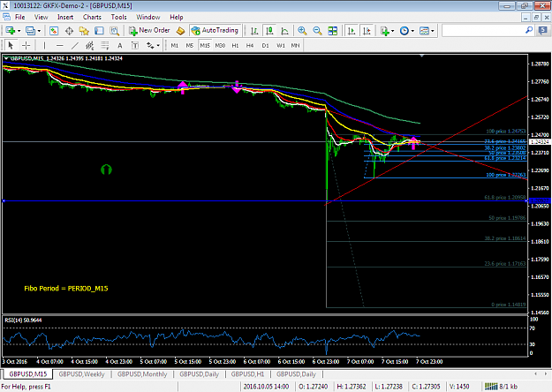Switch to the GBPUSD,Monthly chart tab

142,374
